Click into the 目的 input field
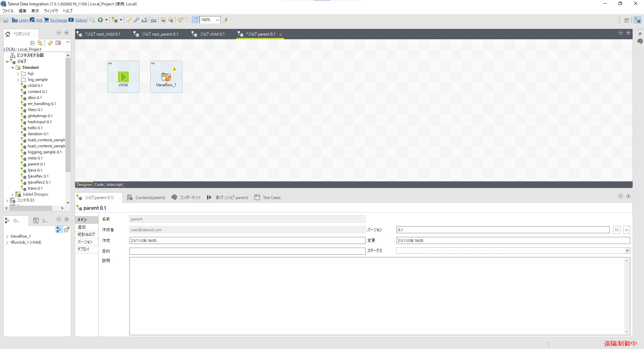 click(247, 251)
